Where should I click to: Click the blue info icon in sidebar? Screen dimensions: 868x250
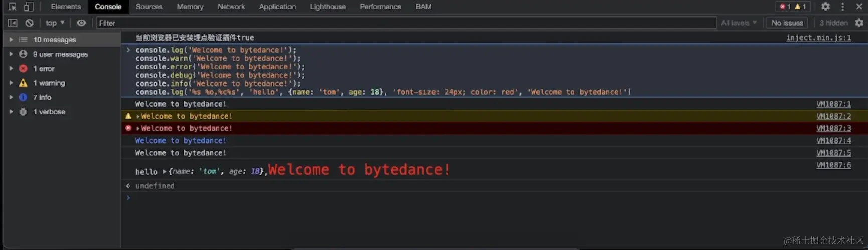(23, 97)
